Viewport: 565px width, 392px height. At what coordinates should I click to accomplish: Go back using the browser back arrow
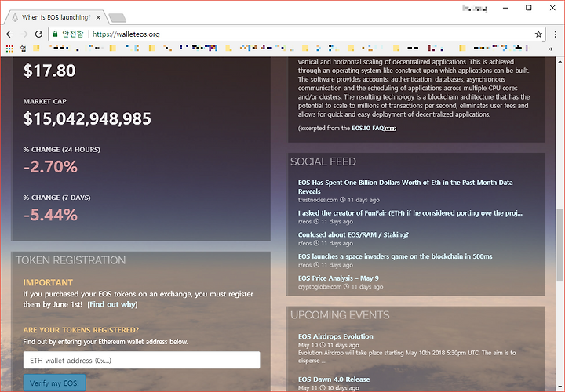(9, 34)
